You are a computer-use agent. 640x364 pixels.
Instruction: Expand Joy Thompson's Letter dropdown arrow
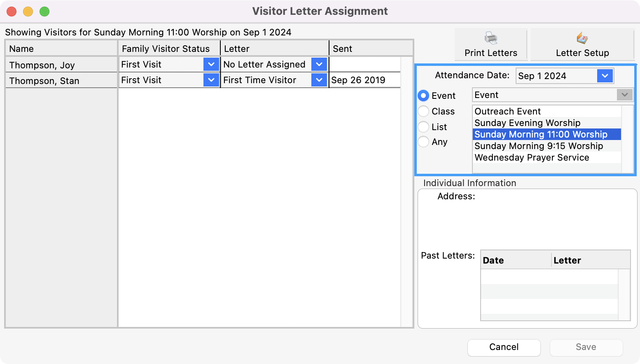319,64
